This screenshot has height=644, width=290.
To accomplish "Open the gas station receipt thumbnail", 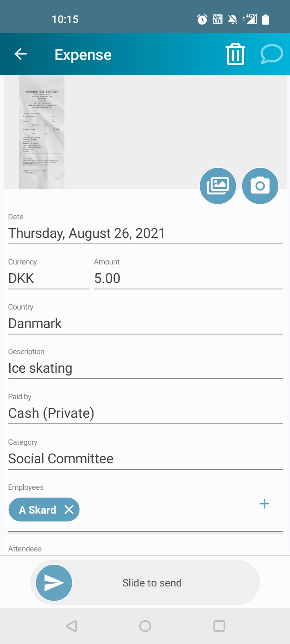I will pos(41,132).
